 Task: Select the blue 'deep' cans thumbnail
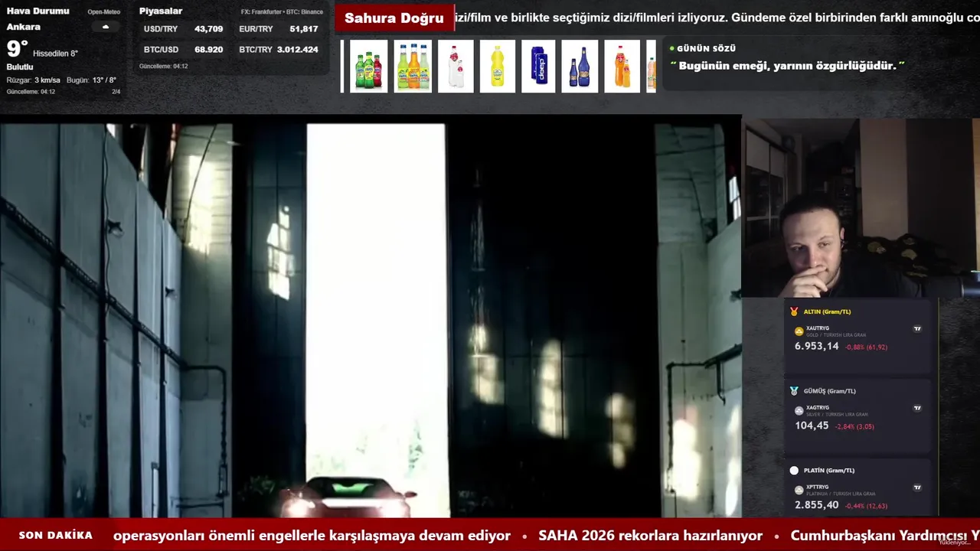[538, 67]
